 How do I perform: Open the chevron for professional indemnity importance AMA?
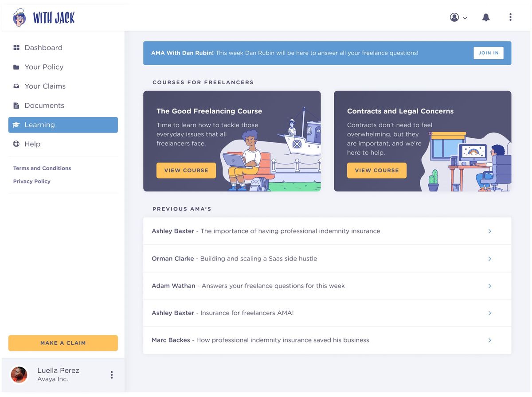click(x=490, y=231)
